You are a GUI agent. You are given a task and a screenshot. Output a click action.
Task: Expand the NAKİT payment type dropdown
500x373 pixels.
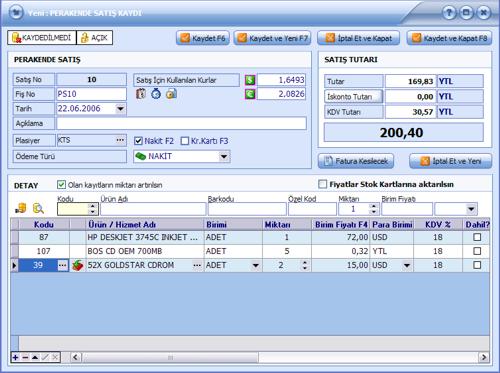coord(224,156)
